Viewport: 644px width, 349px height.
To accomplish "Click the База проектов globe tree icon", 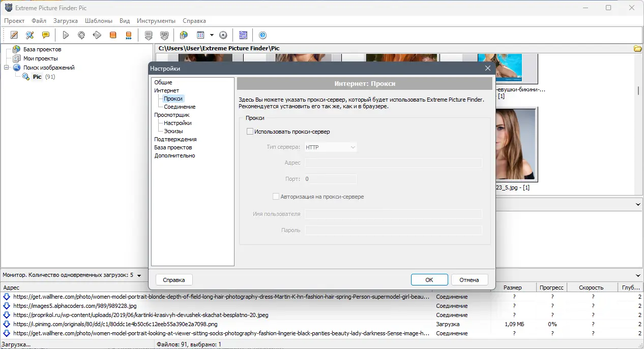I will click(17, 49).
